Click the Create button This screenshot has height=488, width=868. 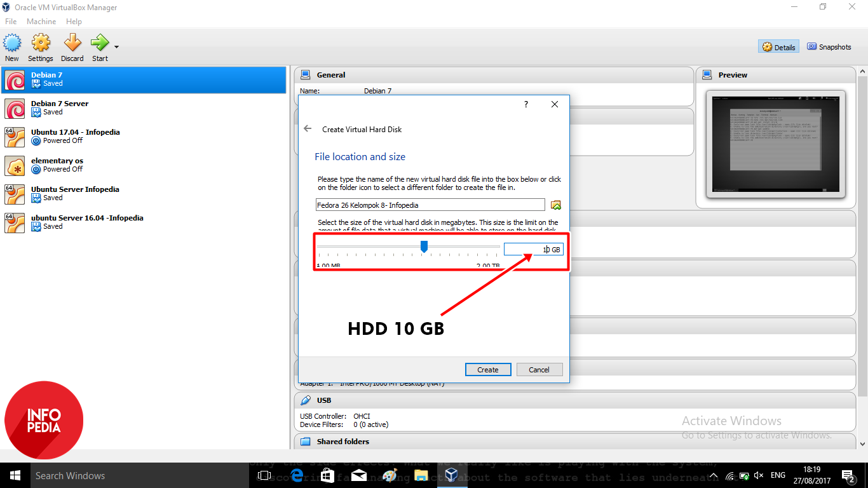tap(488, 369)
